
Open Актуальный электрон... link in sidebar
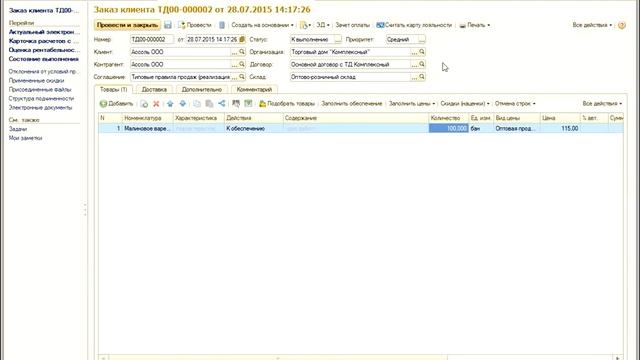[x=44, y=32]
